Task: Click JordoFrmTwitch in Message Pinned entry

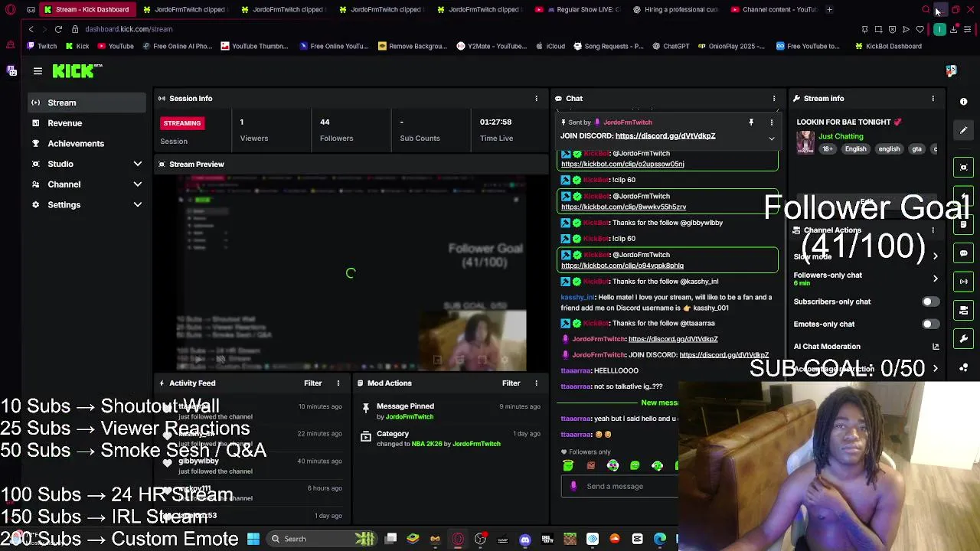Action: tap(409, 417)
